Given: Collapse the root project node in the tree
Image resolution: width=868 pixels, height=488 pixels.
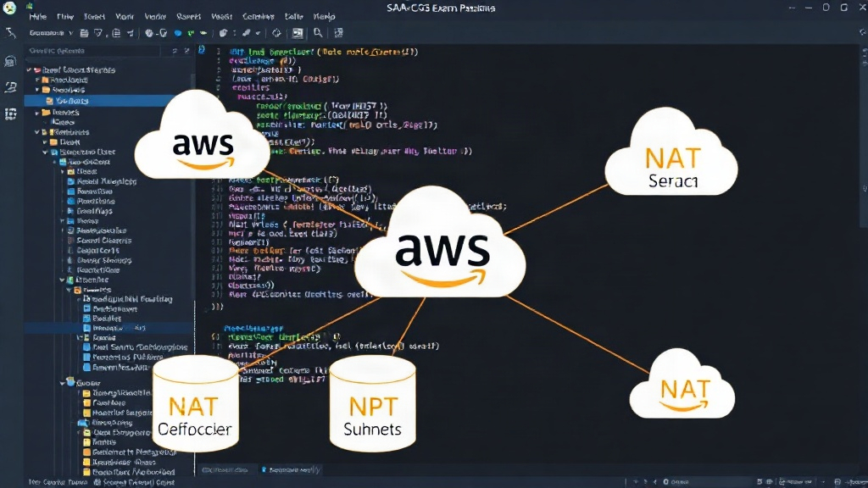Looking at the screenshot, I should tap(29, 70).
